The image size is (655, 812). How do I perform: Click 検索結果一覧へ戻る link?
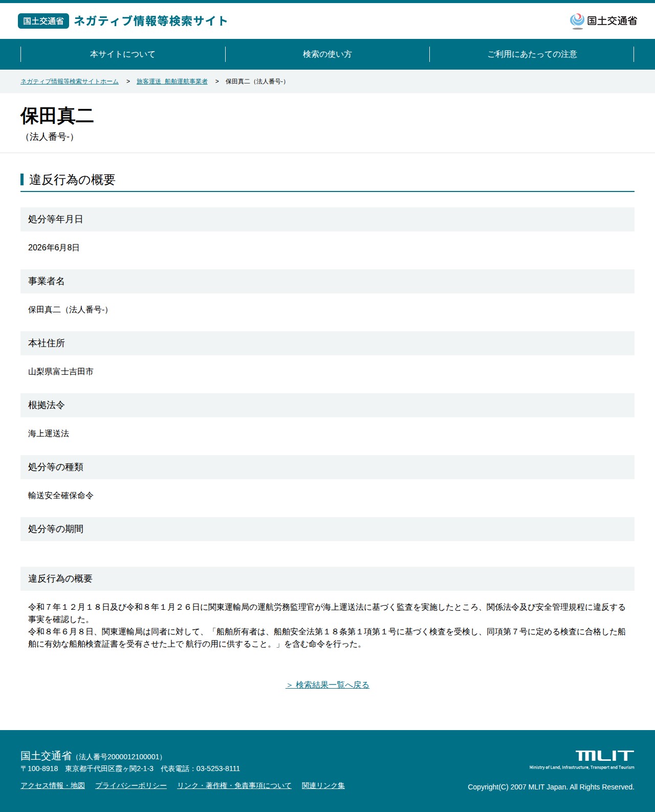pyautogui.click(x=327, y=685)
